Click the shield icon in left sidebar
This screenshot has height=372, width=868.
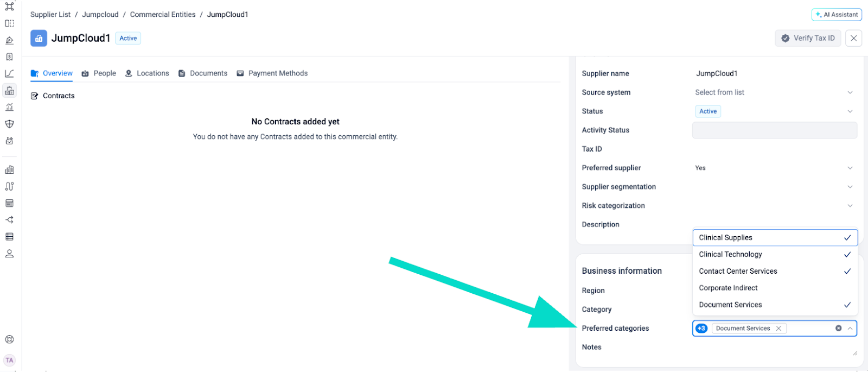9,124
